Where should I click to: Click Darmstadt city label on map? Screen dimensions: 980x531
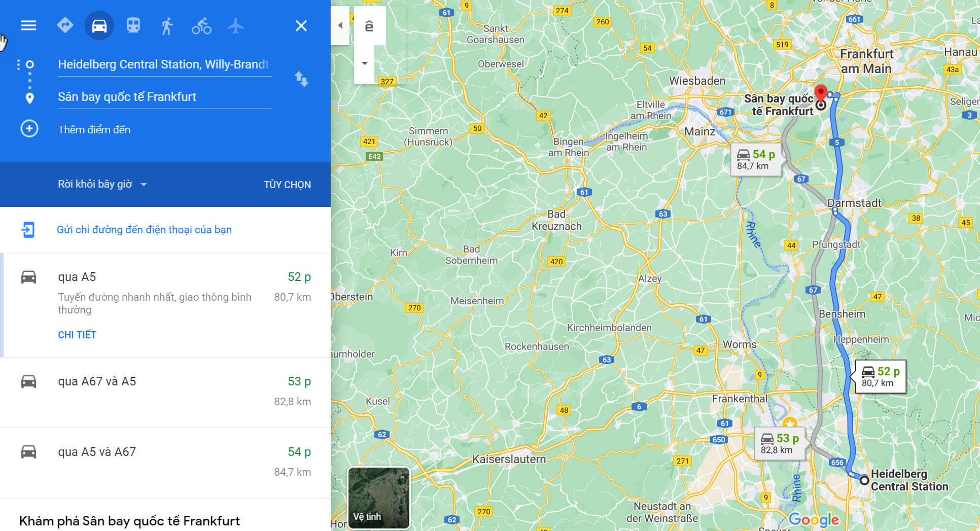[x=854, y=203]
